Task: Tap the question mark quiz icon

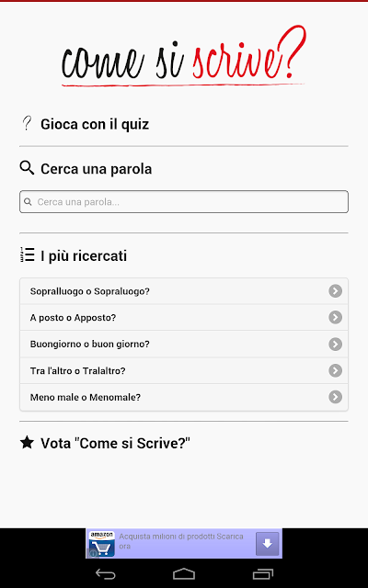Action: tap(27, 123)
